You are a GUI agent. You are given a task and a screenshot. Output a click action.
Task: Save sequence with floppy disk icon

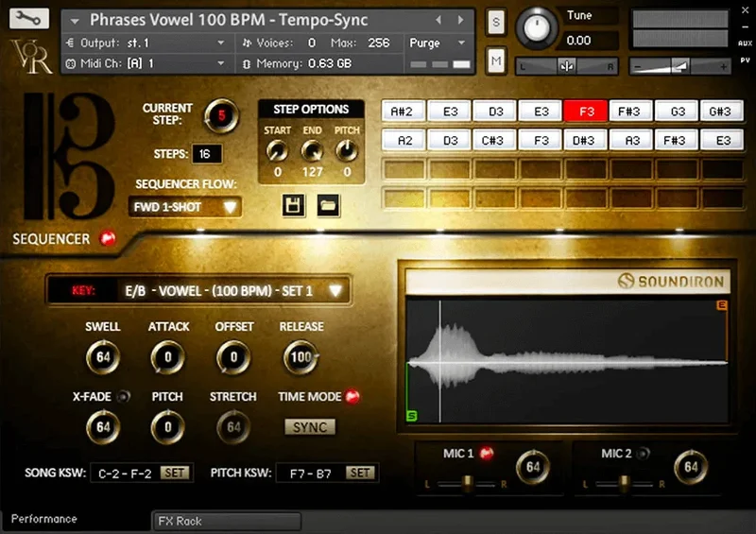point(293,205)
